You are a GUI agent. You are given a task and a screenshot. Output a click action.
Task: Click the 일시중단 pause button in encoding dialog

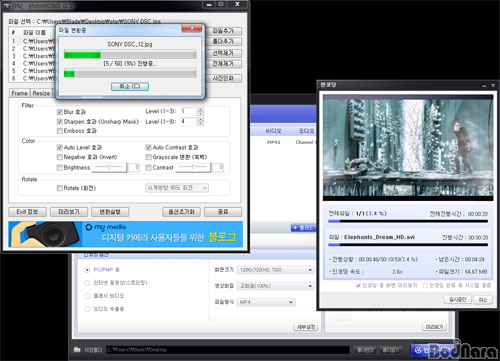458,300
